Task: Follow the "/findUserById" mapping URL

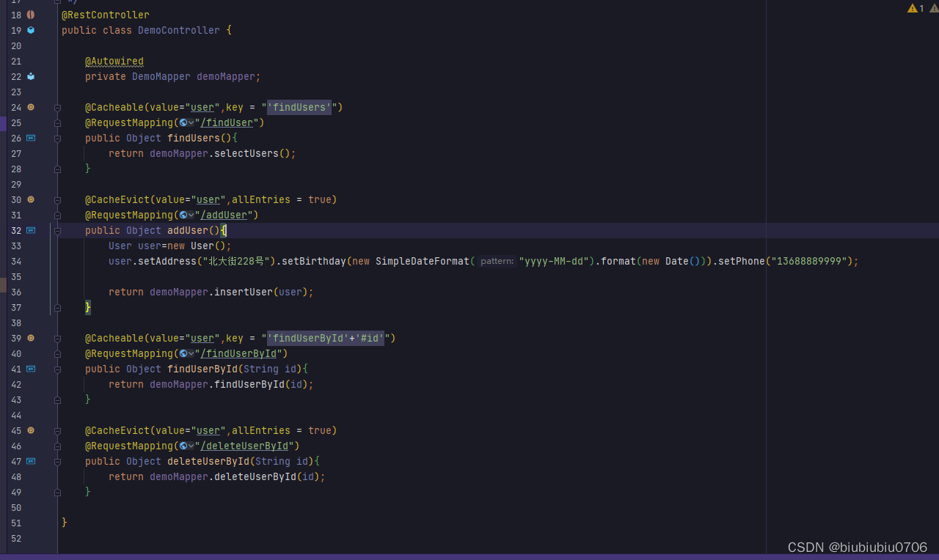Action: (238, 353)
